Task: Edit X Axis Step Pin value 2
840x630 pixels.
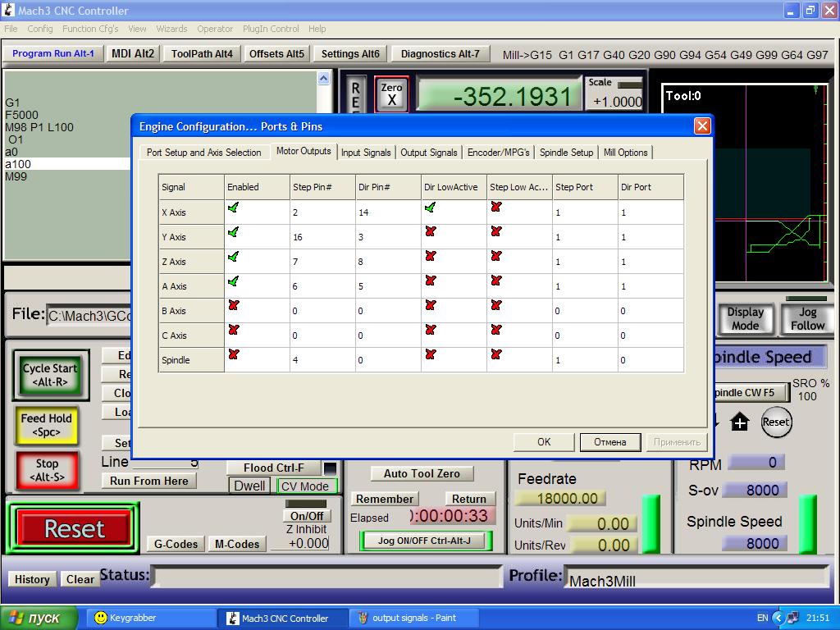Action: [322, 212]
